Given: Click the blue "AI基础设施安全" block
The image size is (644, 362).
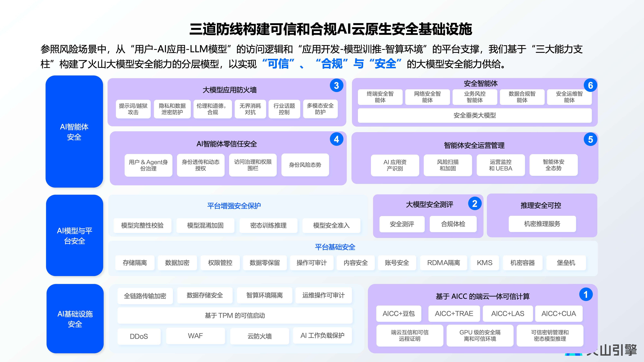Looking at the screenshot, I should pos(75,319).
